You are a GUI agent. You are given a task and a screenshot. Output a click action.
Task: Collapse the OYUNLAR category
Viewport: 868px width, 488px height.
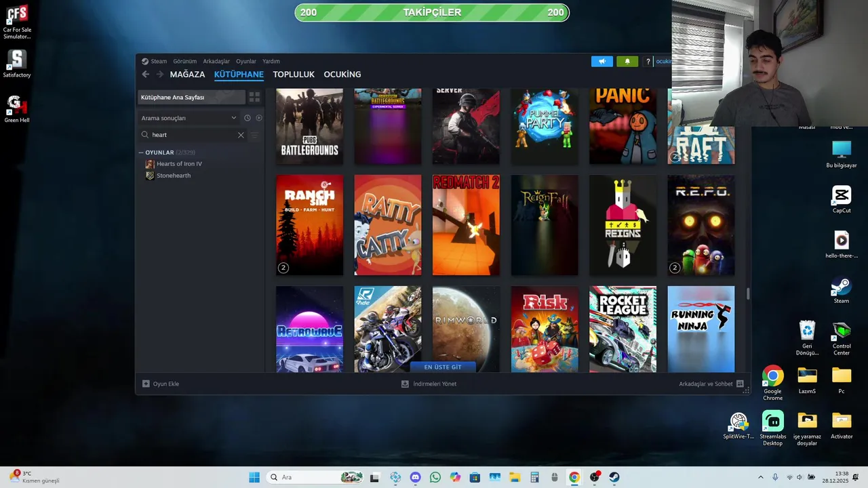pos(141,152)
